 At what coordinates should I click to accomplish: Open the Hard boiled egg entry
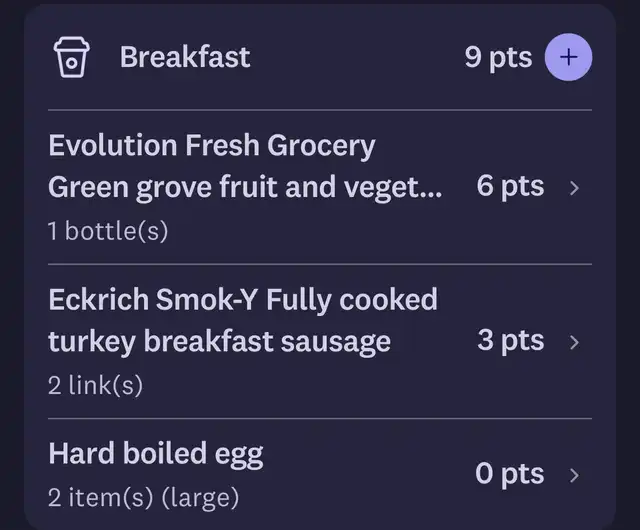click(320, 475)
